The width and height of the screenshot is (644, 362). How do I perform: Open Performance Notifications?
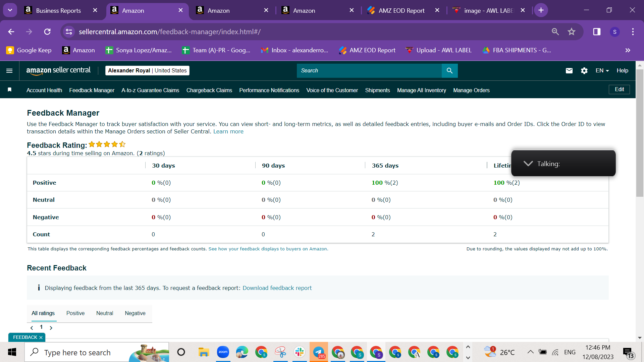(x=269, y=90)
